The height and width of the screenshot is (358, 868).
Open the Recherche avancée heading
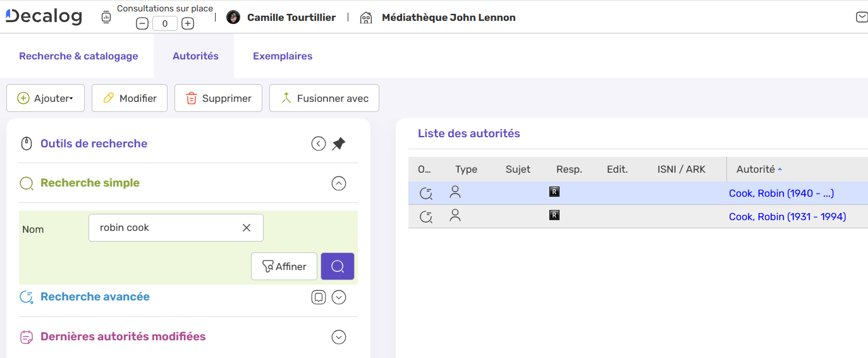[x=95, y=297]
